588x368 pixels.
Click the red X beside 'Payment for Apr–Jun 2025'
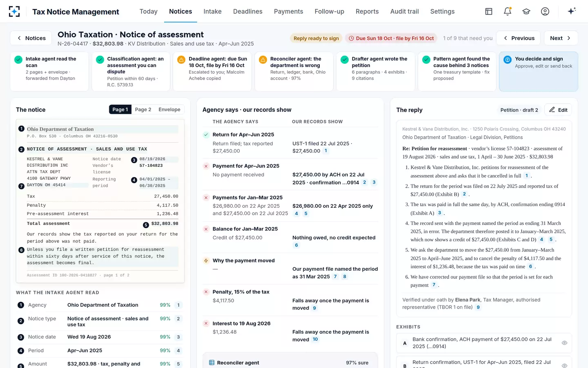click(x=206, y=166)
